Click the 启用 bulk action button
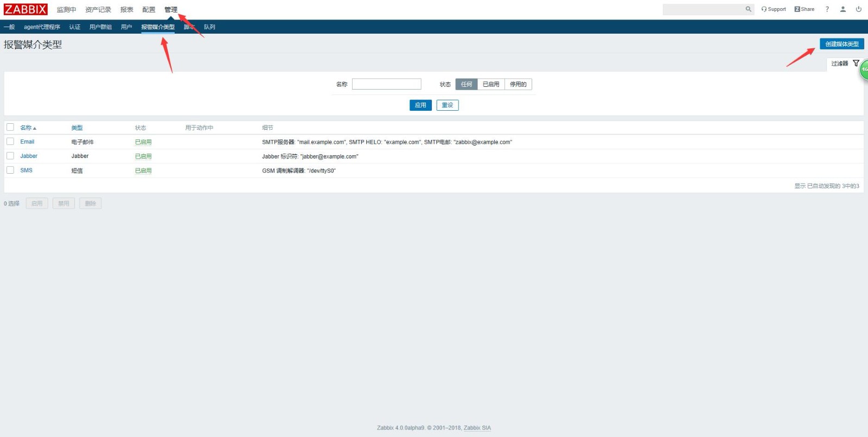 [x=37, y=204]
